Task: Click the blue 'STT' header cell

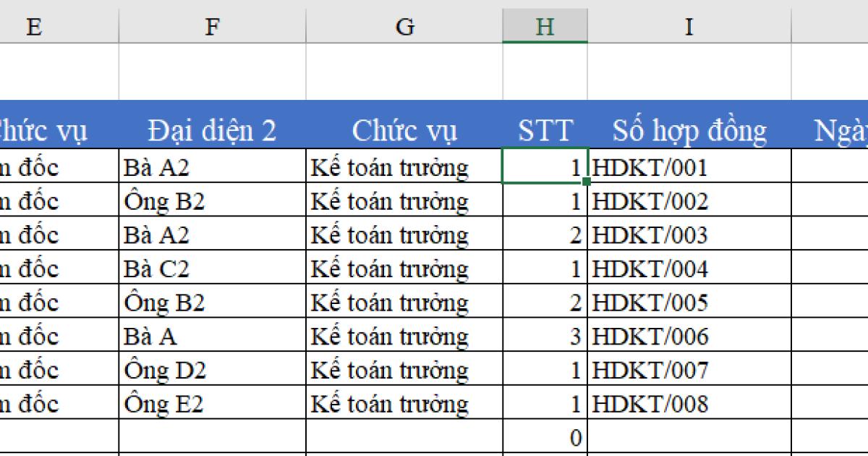Action: pyautogui.click(x=545, y=130)
